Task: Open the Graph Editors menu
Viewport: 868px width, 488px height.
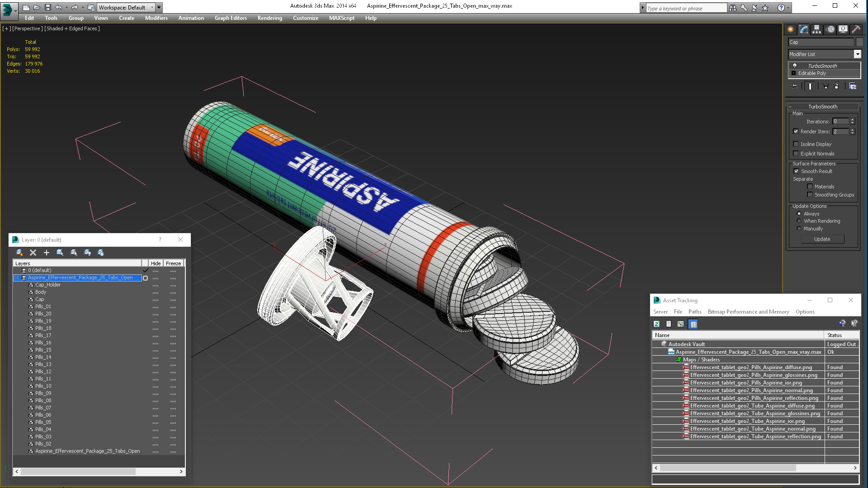Action: click(x=231, y=18)
